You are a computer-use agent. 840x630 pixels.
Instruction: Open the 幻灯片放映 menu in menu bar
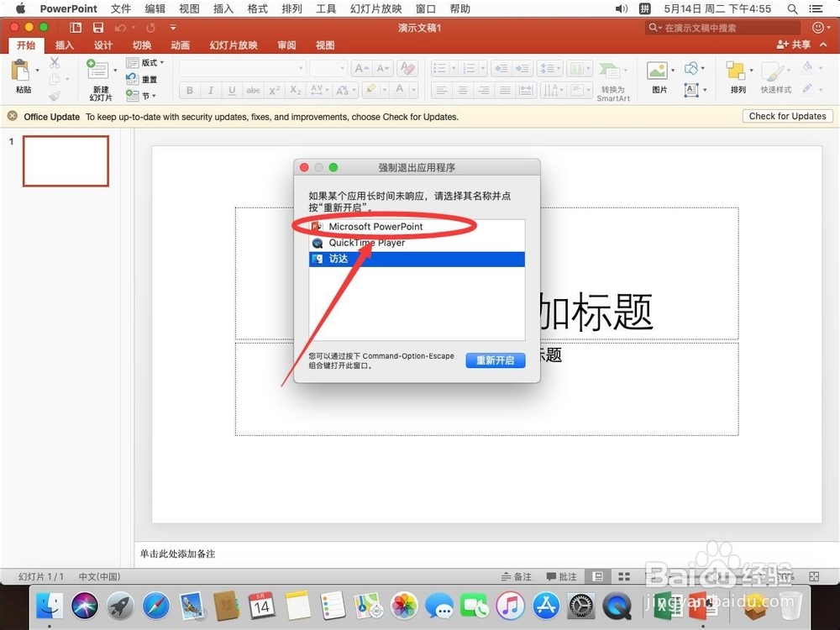click(x=375, y=8)
